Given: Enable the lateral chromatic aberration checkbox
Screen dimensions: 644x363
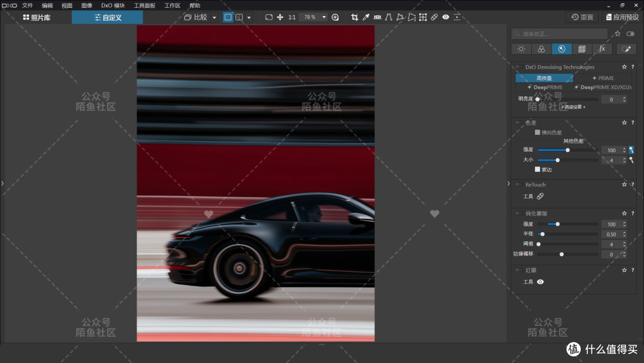Looking at the screenshot, I should (x=537, y=133).
